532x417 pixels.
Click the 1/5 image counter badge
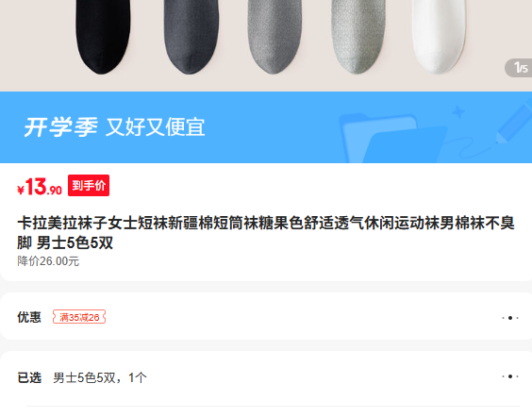point(519,68)
